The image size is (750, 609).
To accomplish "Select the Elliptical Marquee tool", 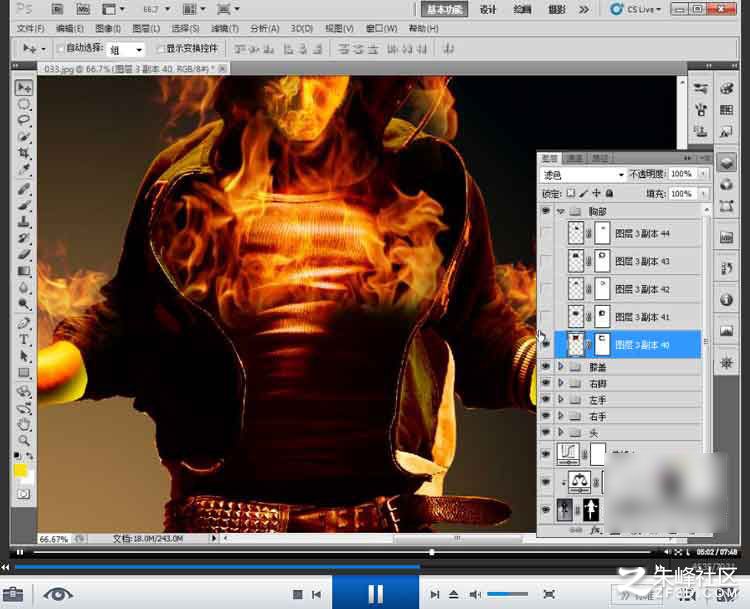I will tap(23, 104).
